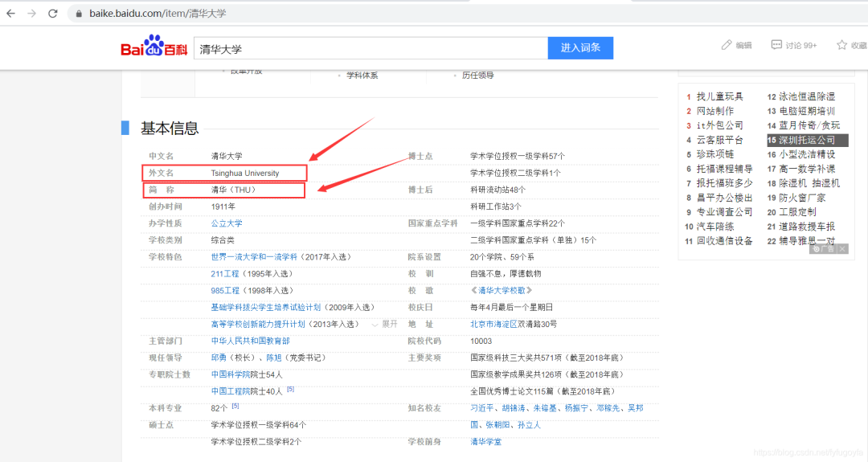Image resolution: width=868 pixels, height=462 pixels.
Task: Open the 北京市海淀区 link
Action: 493,325
